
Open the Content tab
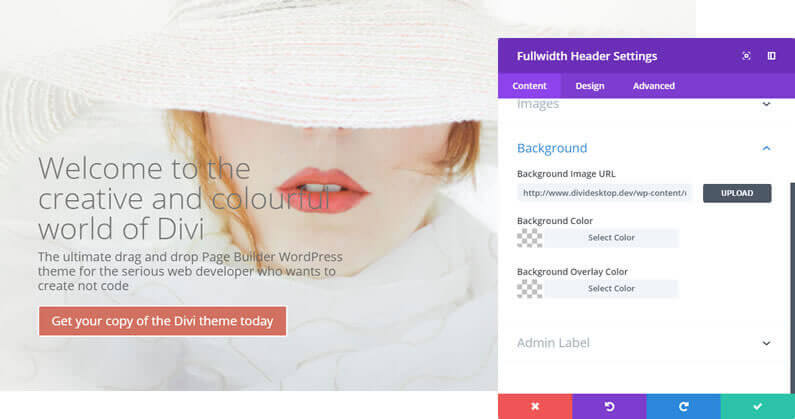tap(529, 86)
